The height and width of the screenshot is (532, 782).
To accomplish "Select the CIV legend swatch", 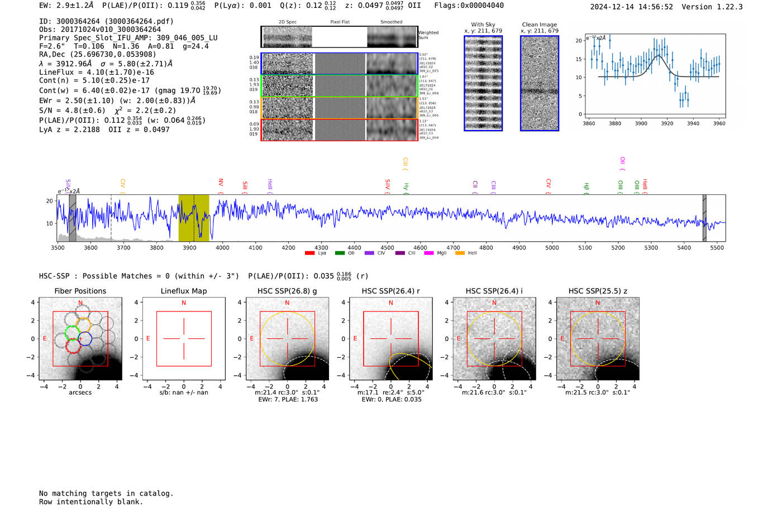I will pyautogui.click(x=369, y=253).
